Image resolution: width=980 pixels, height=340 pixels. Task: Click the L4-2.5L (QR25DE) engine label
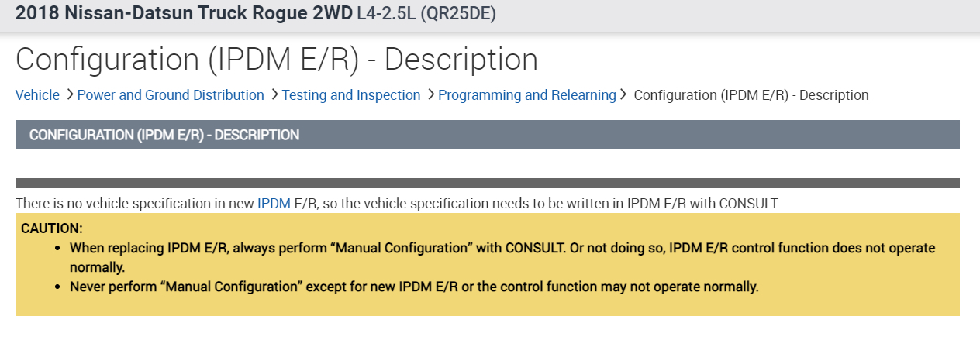coord(426,14)
